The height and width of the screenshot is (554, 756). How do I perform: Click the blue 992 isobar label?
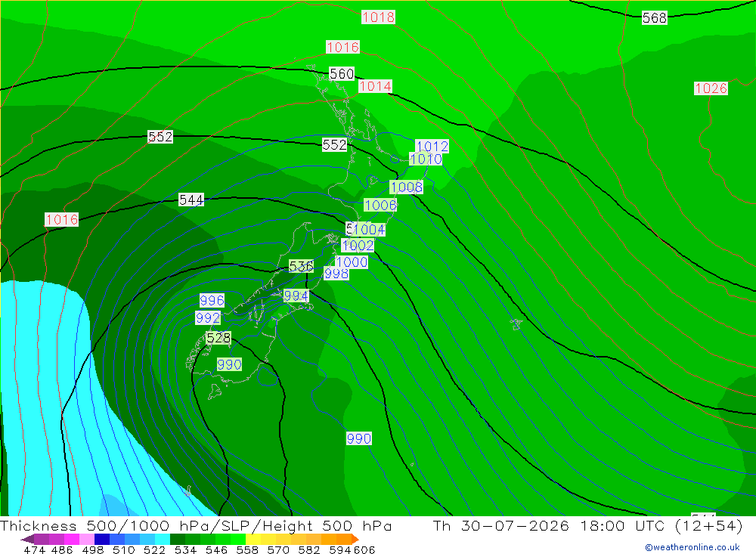(x=208, y=317)
